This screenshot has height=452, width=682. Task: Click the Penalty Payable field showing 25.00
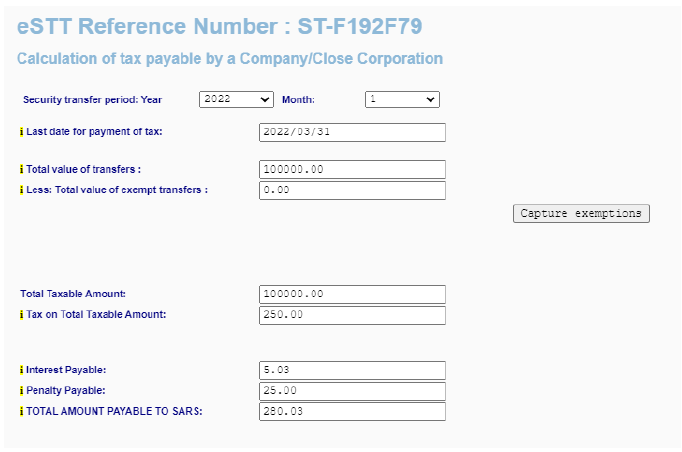(x=352, y=391)
